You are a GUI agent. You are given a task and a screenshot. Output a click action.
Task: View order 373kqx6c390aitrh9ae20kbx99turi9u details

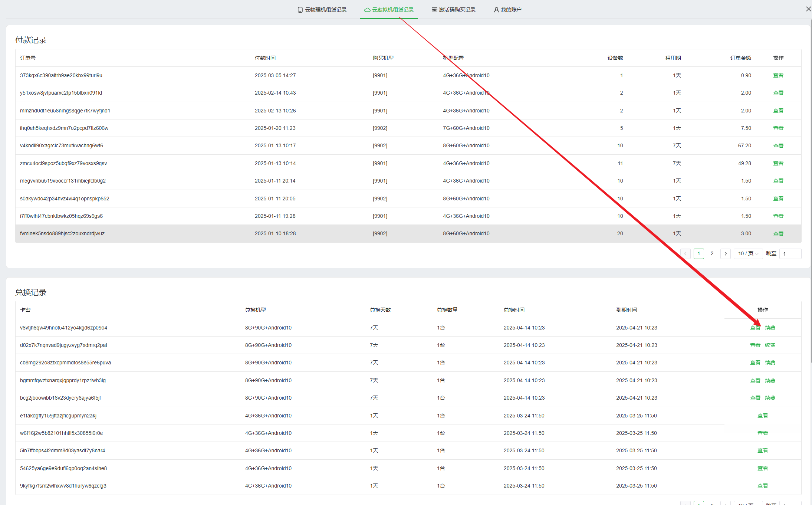click(778, 75)
